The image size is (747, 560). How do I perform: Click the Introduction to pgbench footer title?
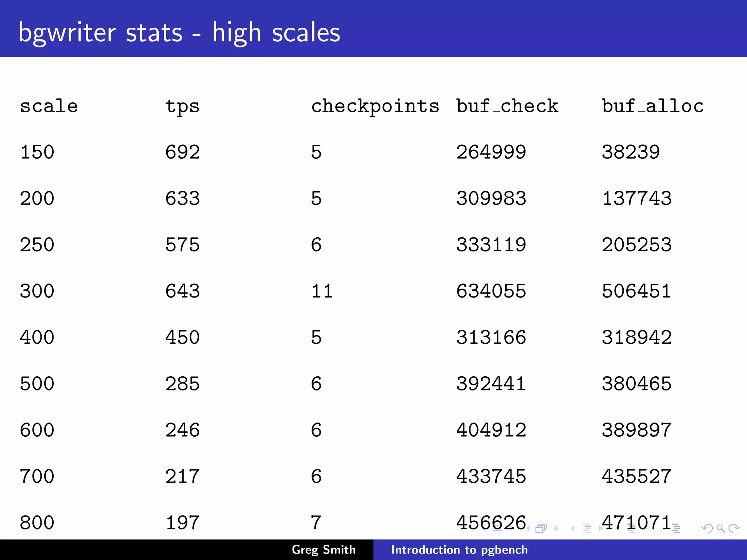tap(459, 549)
